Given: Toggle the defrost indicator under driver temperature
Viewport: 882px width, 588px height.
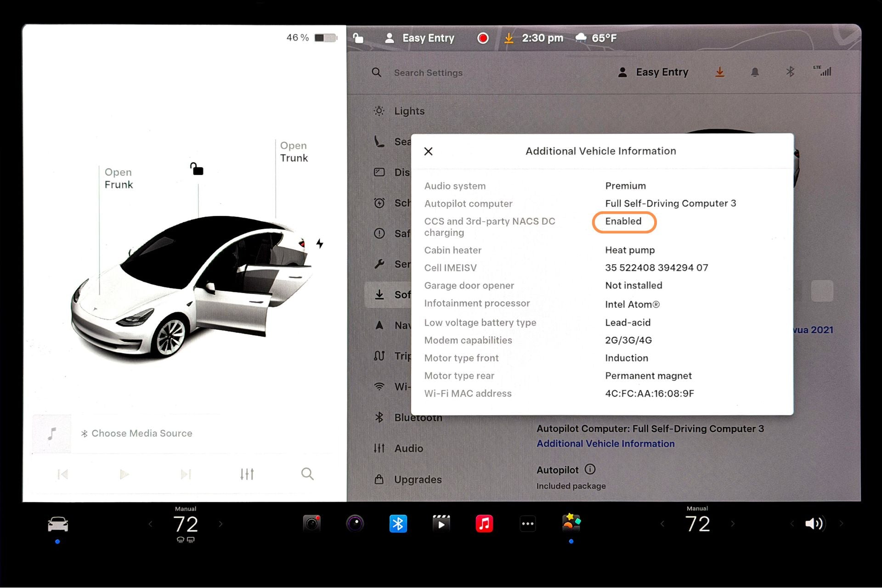Looking at the screenshot, I should (184, 540).
